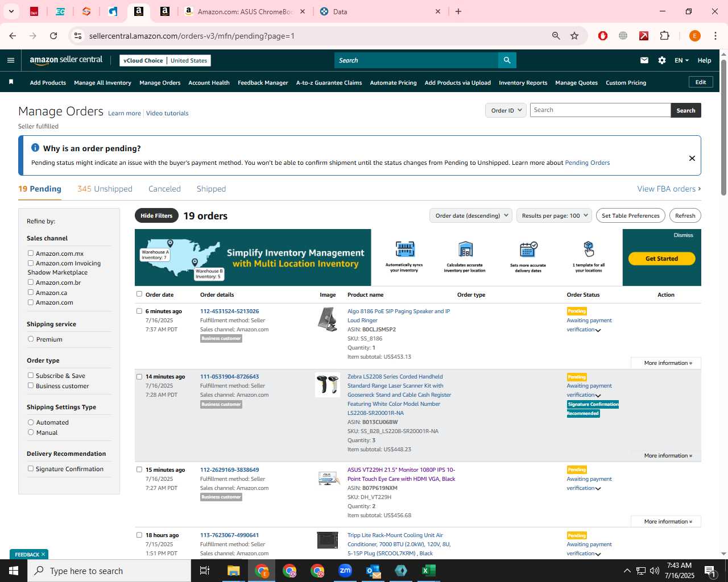Tick the select-all checkbox in table header
The image size is (728, 582).
[139, 294]
